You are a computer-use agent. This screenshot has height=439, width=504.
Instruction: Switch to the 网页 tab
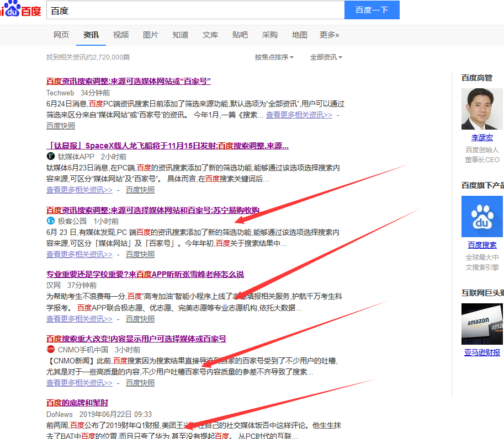click(61, 35)
